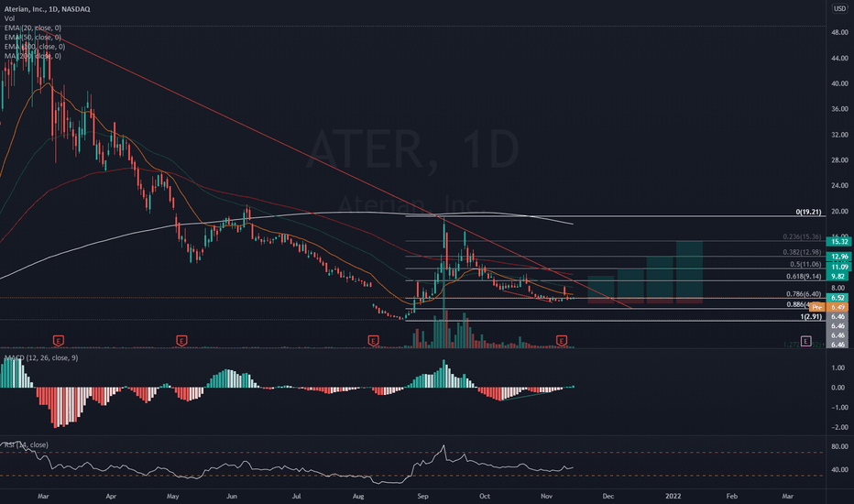
Task: Click the 24.00 price axis label
Action: click(839, 186)
